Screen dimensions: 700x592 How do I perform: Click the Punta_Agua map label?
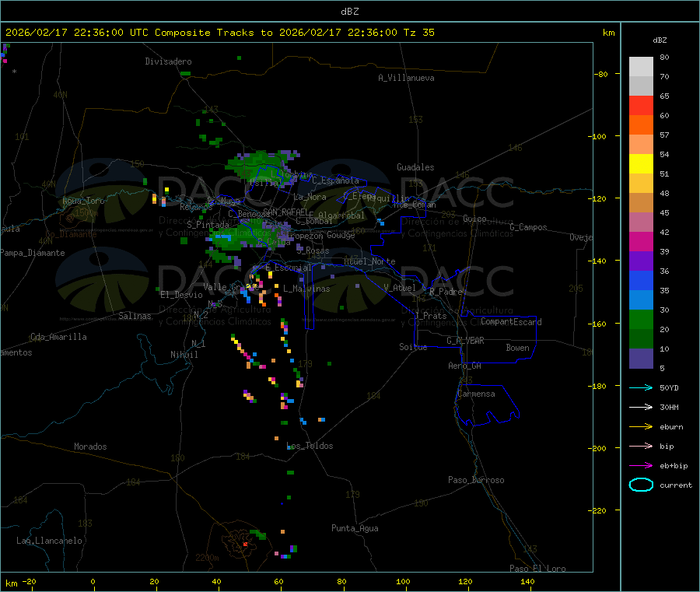(355, 528)
